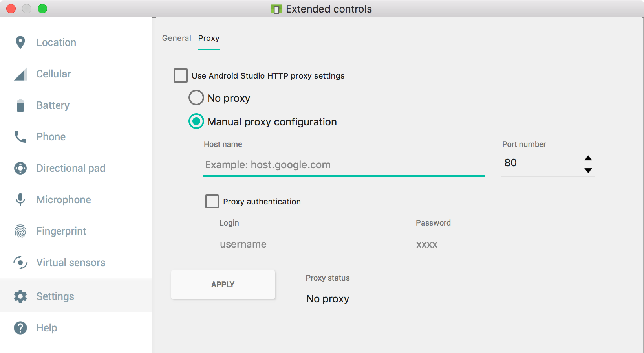Increase port number with up arrow
The image size is (644, 353).
click(588, 158)
